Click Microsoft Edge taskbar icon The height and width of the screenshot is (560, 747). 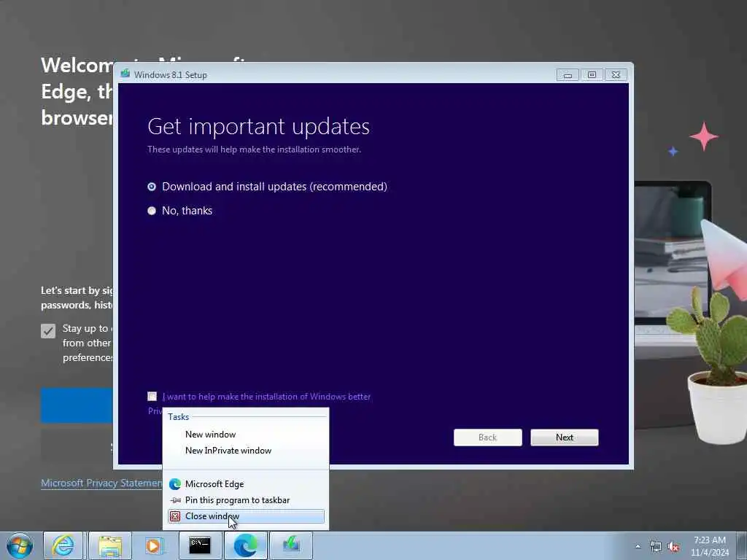coord(245,545)
